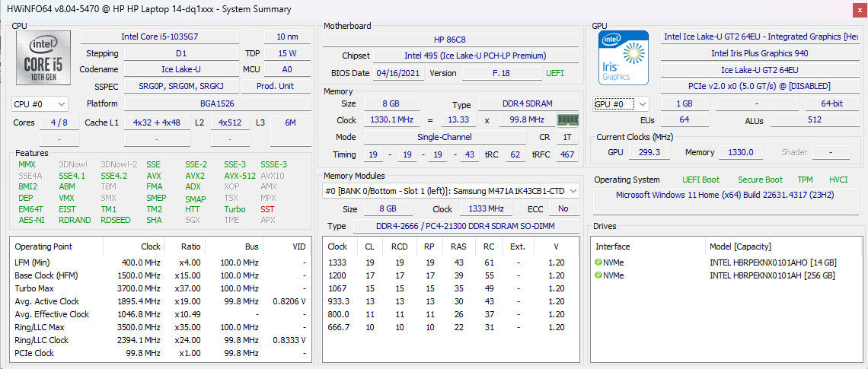Click the BGA1526 platform field
Viewport: 868px width, 369px height.
[217, 103]
